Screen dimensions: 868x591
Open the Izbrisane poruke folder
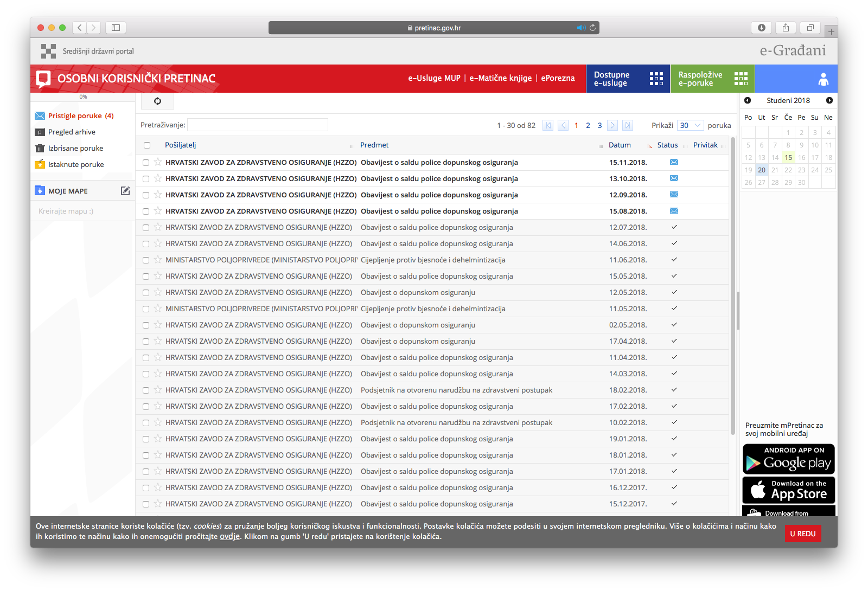pos(75,149)
